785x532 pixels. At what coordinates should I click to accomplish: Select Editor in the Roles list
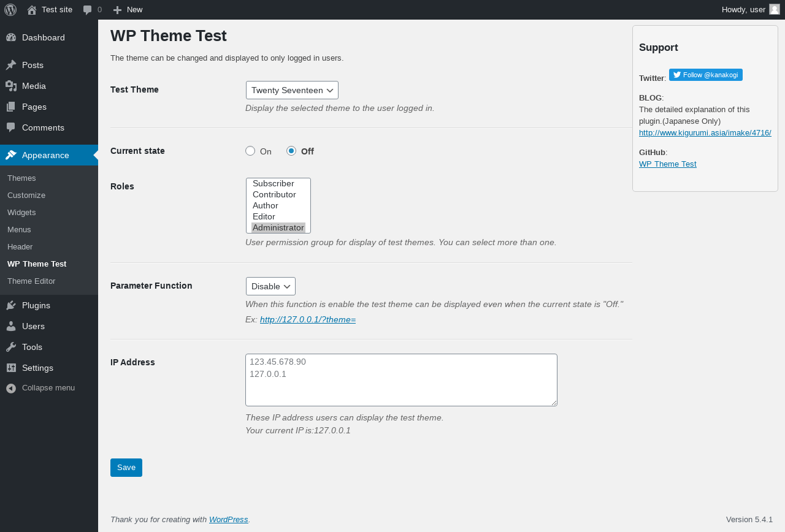(x=278, y=216)
